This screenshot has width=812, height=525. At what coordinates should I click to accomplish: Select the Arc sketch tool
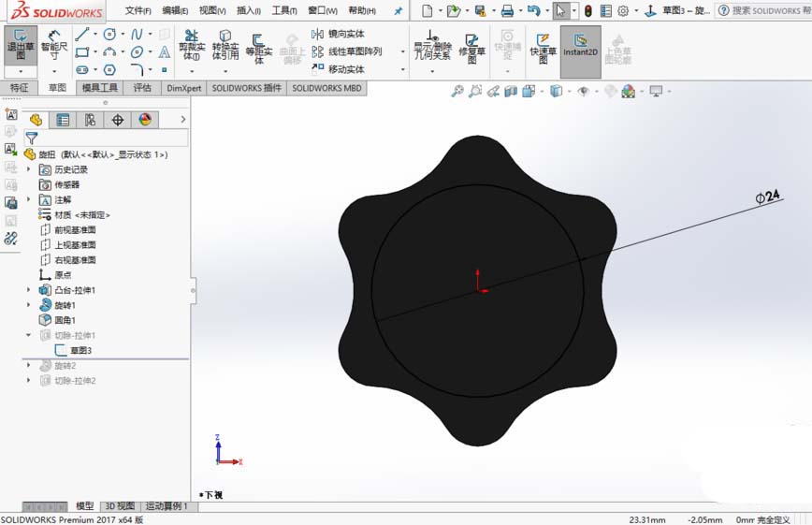point(109,51)
